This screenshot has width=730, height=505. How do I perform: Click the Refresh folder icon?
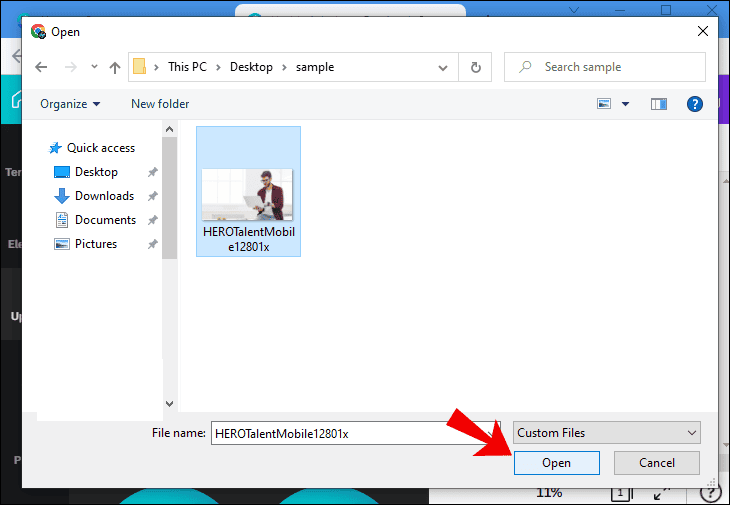[x=475, y=68]
